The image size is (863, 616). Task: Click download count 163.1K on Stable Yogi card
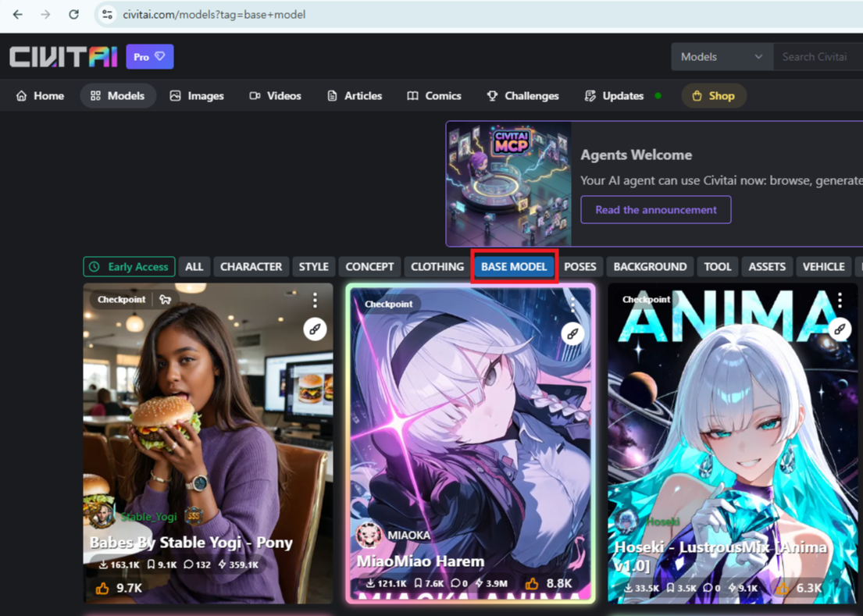tap(119, 564)
